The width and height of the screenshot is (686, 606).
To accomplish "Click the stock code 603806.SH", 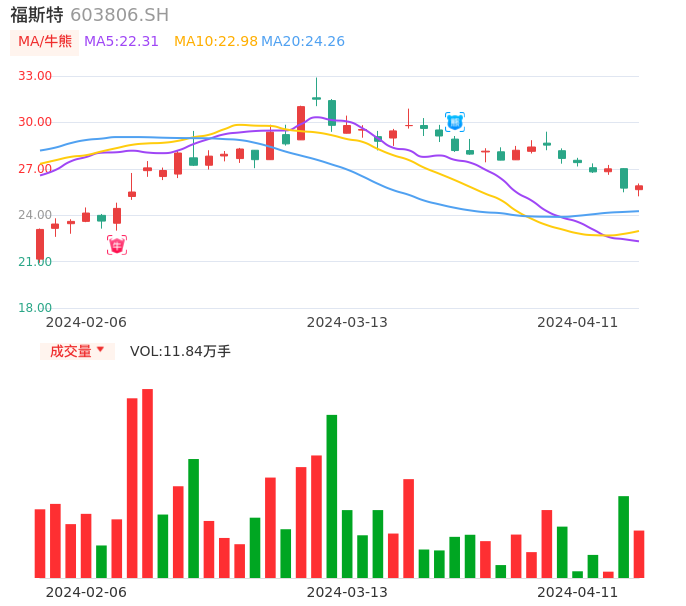I will tap(119, 15).
